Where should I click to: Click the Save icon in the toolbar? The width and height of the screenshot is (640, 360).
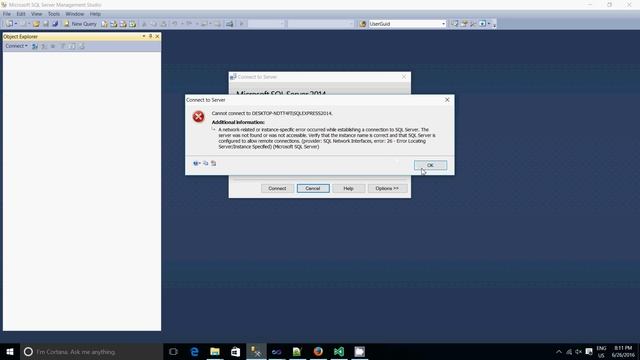click(x=46, y=24)
